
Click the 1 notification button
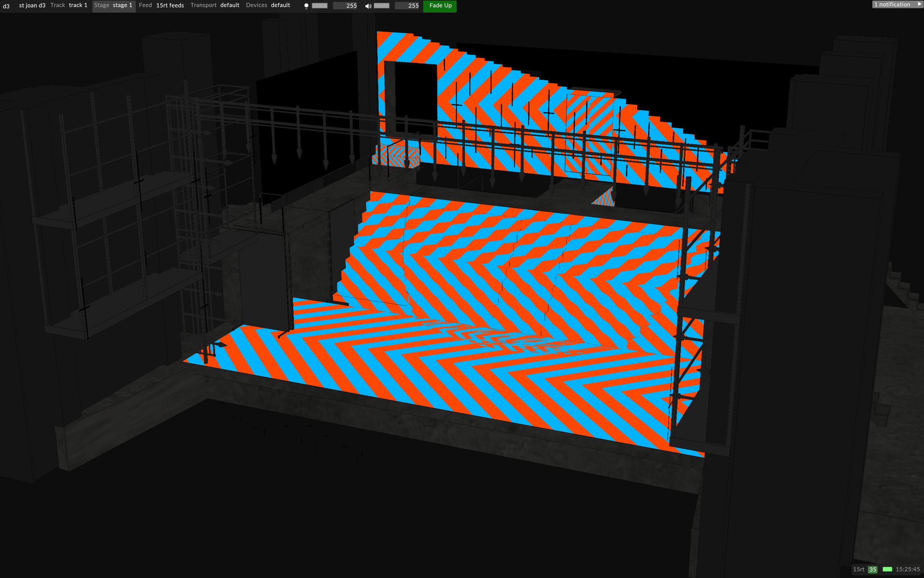point(892,4)
